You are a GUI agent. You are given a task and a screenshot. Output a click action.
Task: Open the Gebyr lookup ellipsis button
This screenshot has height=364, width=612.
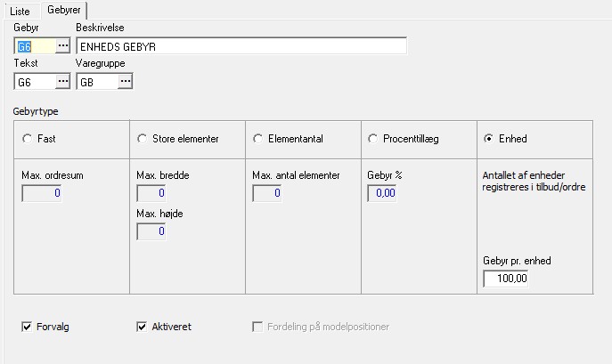[62, 45]
